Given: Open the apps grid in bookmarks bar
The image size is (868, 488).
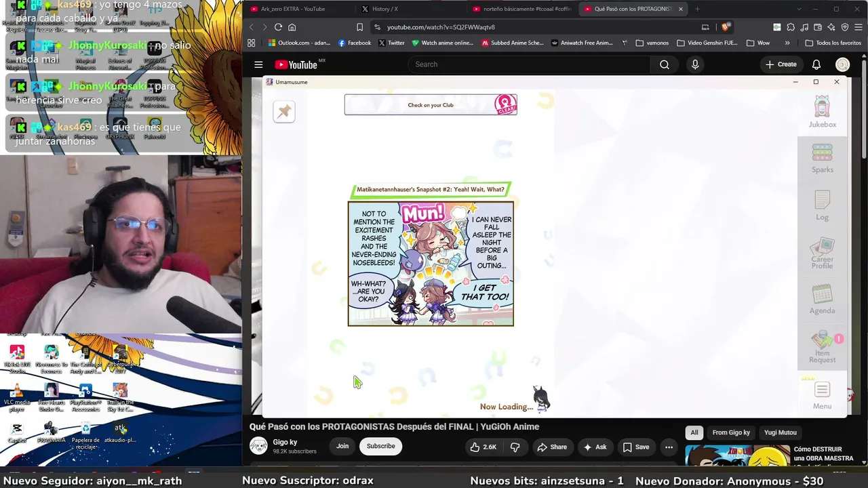Looking at the screenshot, I should point(252,43).
